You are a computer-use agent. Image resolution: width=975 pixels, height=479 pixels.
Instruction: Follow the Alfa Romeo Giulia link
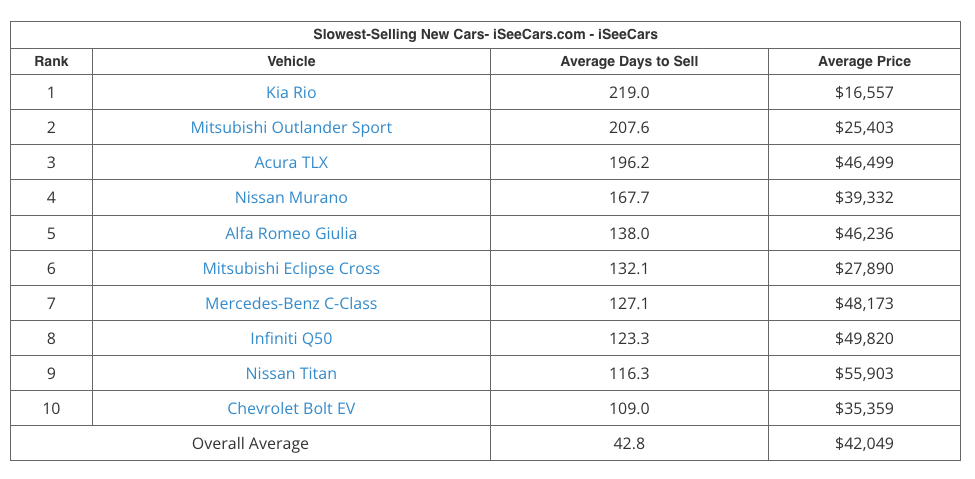[291, 233]
